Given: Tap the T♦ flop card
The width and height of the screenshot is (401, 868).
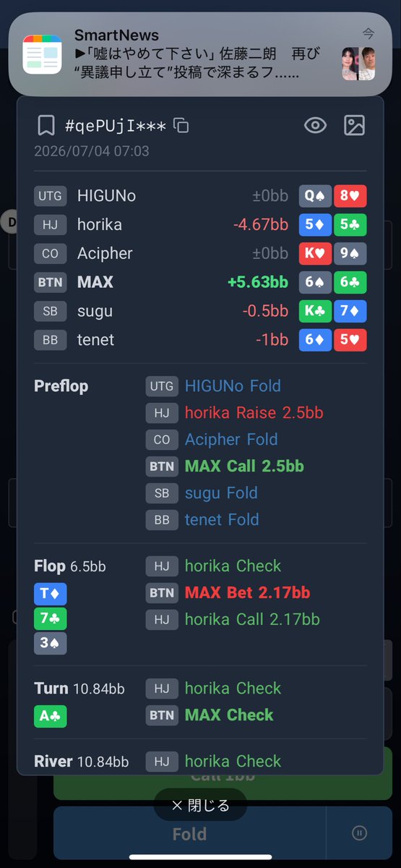Looking at the screenshot, I should [51, 594].
